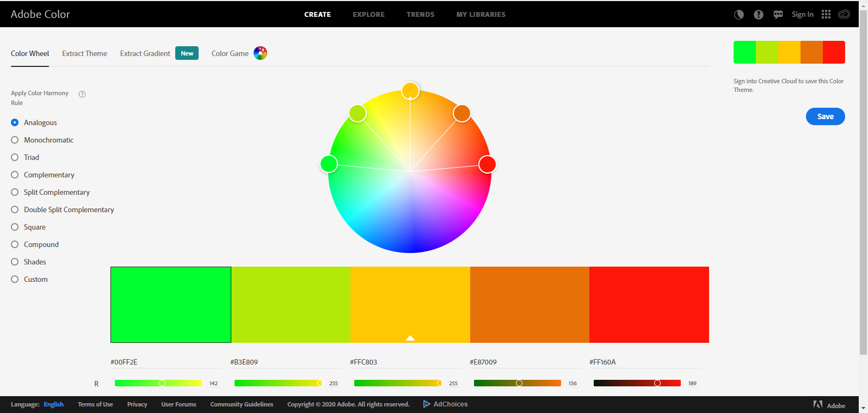Click Sign In
Screen dimensions: 868x413
coord(803,15)
